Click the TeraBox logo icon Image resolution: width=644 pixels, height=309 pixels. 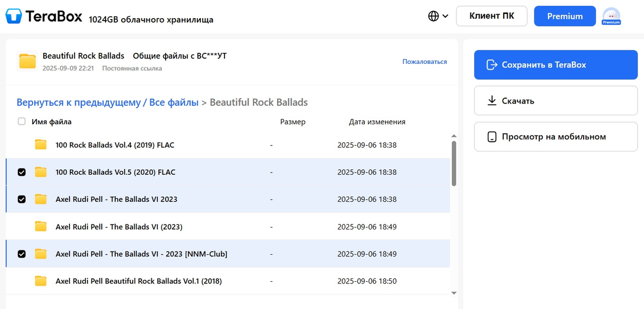coord(14,16)
